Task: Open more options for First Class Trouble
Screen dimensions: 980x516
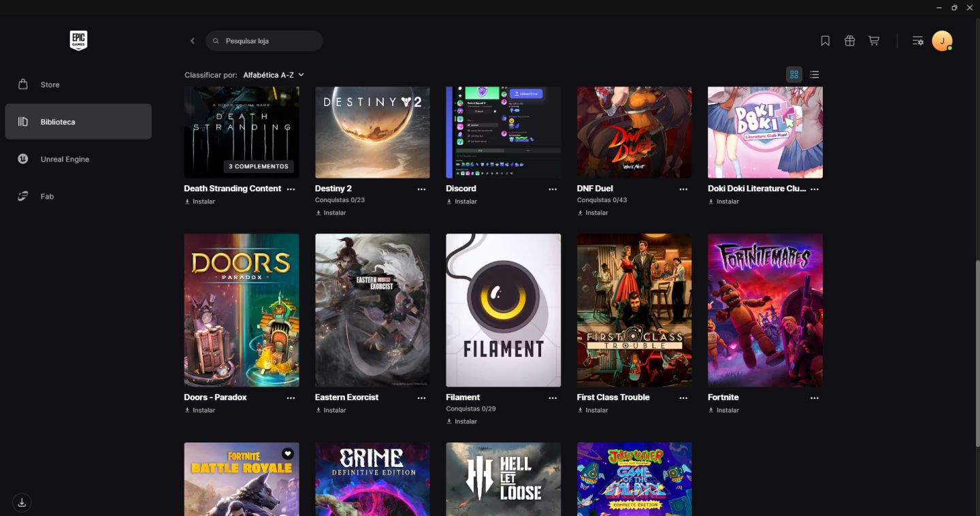Action: click(683, 398)
